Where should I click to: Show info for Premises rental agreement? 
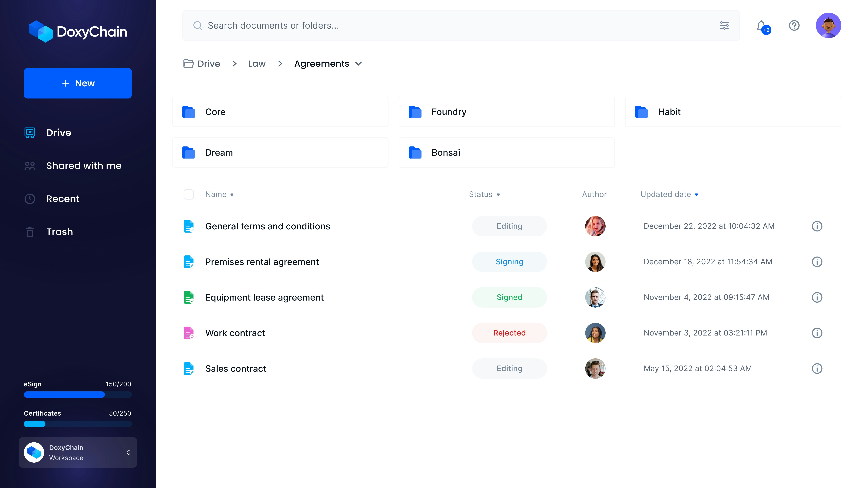coord(817,262)
